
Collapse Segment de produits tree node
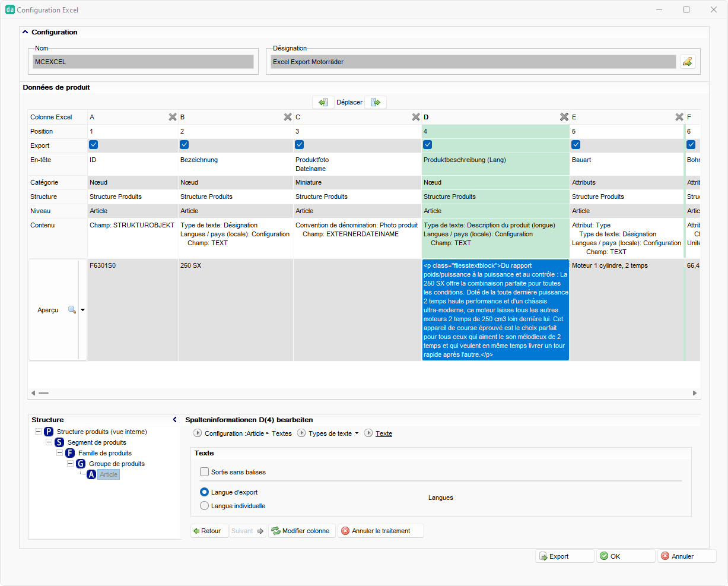[x=49, y=442]
